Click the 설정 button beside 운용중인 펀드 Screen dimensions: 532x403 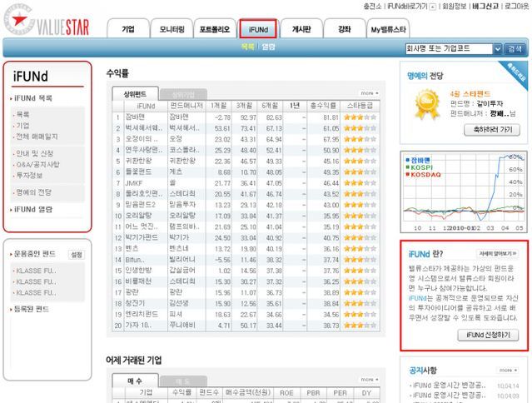tap(77, 255)
